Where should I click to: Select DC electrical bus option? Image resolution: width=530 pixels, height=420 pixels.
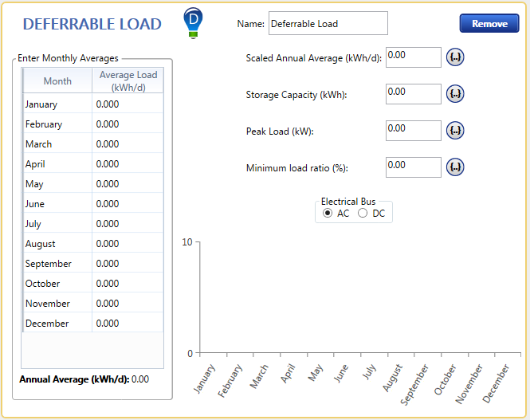coord(363,214)
